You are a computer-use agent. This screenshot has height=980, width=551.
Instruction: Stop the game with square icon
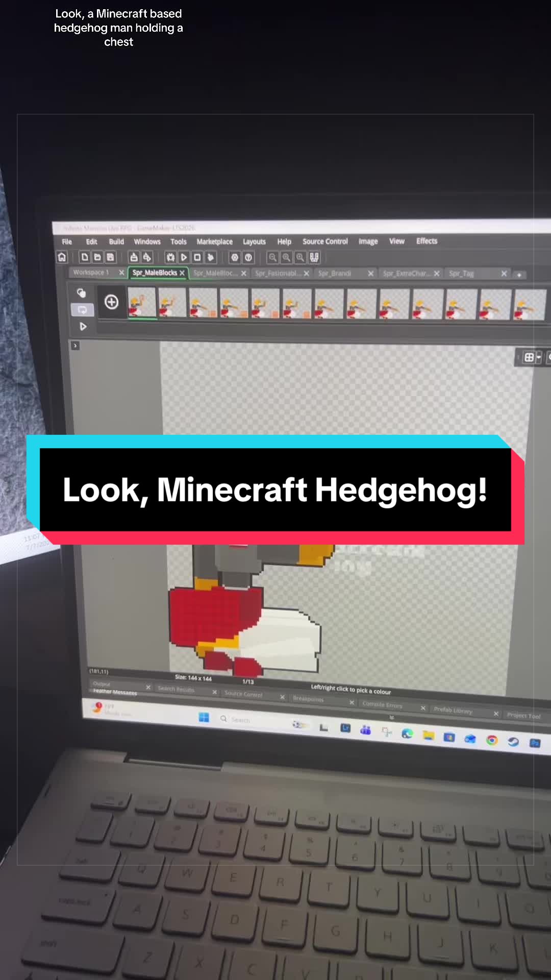click(197, 257)
